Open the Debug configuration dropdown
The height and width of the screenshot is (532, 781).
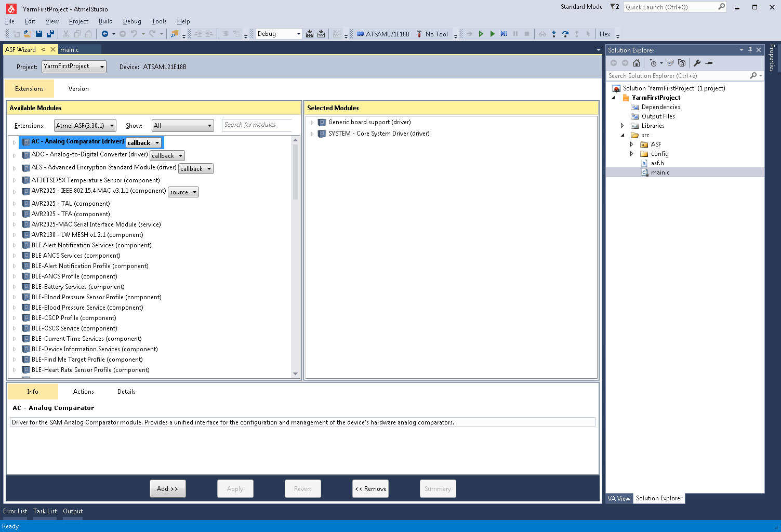279,34
